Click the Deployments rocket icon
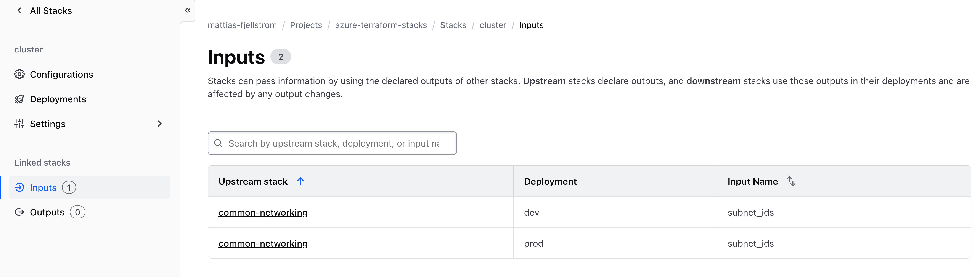The image size is (980, 277). 19,99
